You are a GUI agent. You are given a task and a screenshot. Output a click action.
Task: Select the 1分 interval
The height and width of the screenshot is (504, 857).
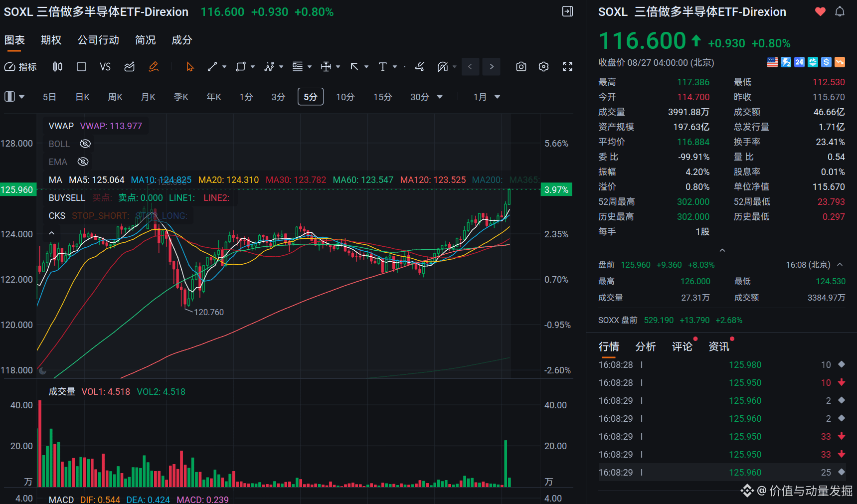(x=246, y=97)
